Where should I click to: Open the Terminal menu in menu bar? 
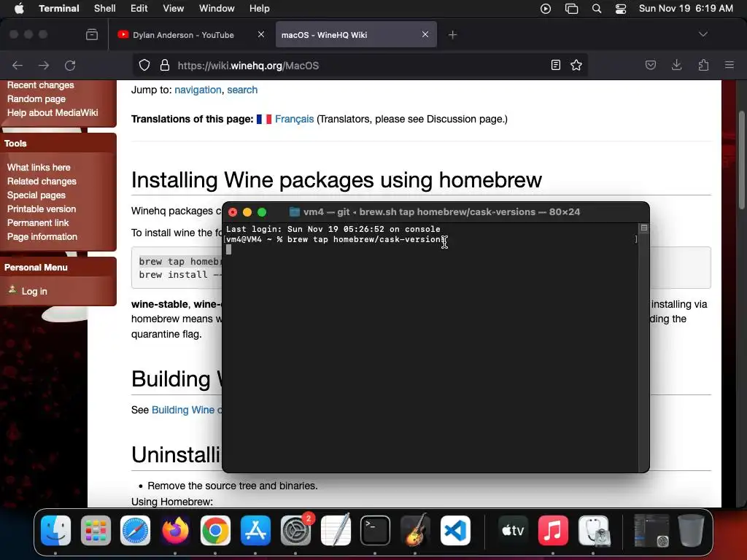tap(59, 9)
